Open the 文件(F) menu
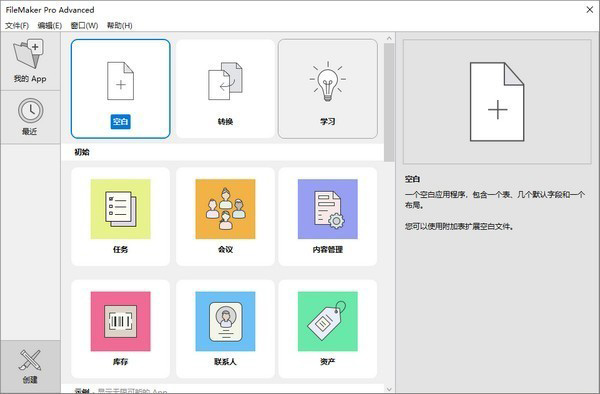The height and width of the screenshot is (394, 600). (x=17, y=26)
